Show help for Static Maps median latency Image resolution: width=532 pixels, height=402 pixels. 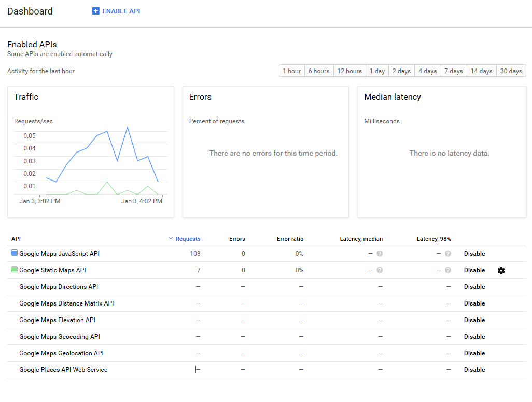point(380,270)
